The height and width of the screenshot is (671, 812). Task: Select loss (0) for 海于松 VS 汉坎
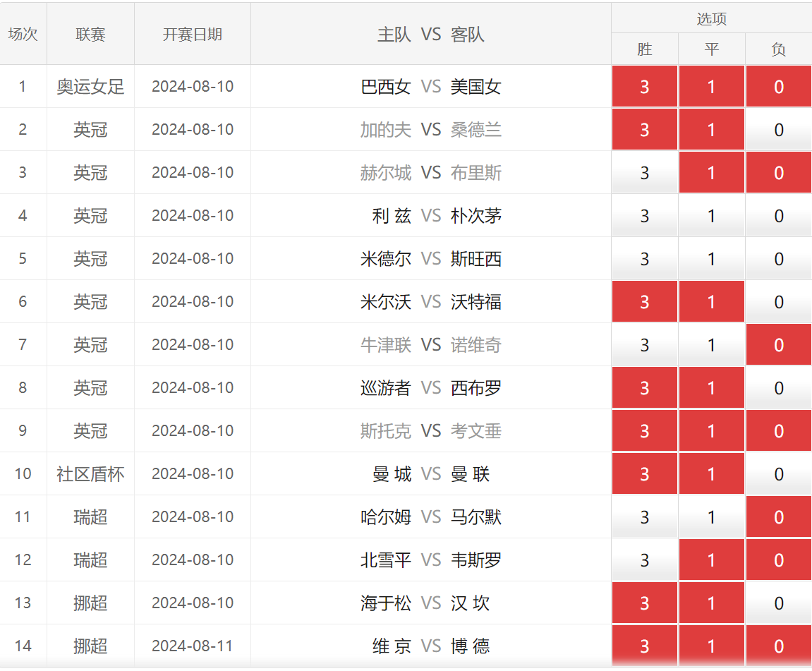point(779,602)
